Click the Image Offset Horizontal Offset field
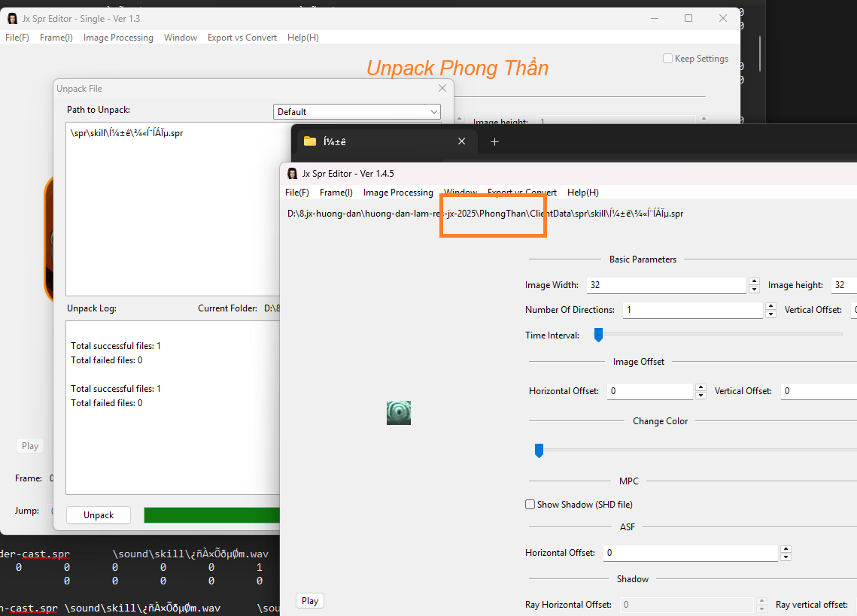This screenshot has height=616, width=857. [650, 391]
